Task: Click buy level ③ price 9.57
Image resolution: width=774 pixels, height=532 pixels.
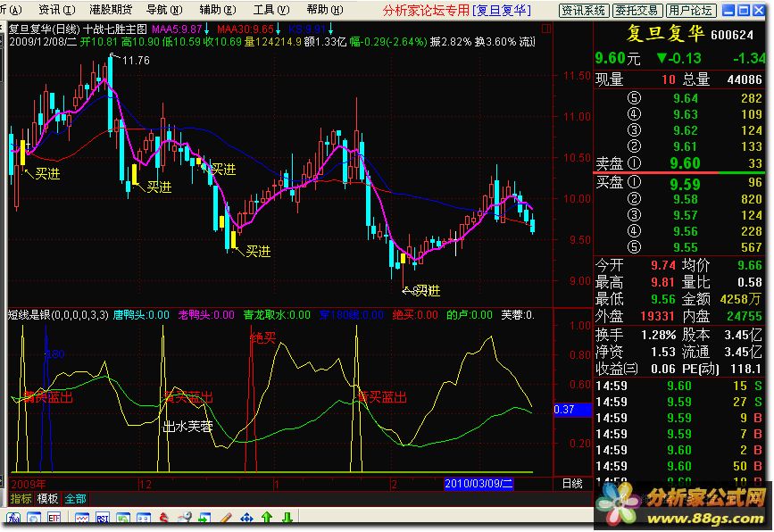Action: click(686, 216)
